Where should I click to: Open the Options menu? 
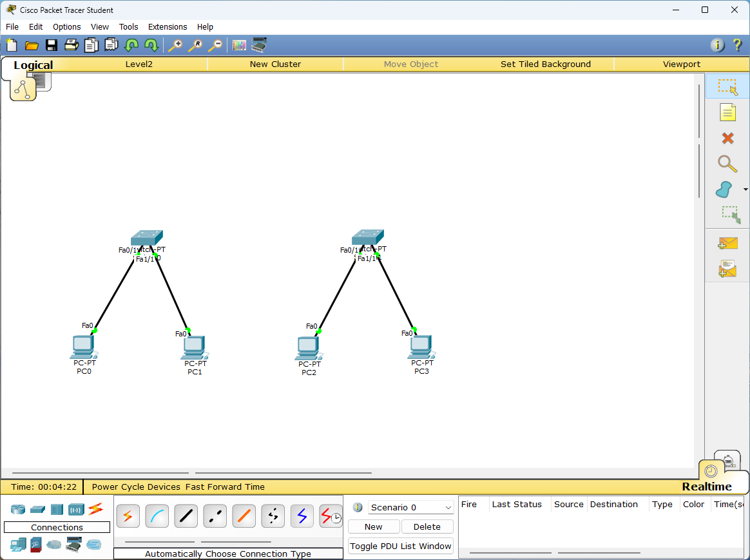point(66,27)
